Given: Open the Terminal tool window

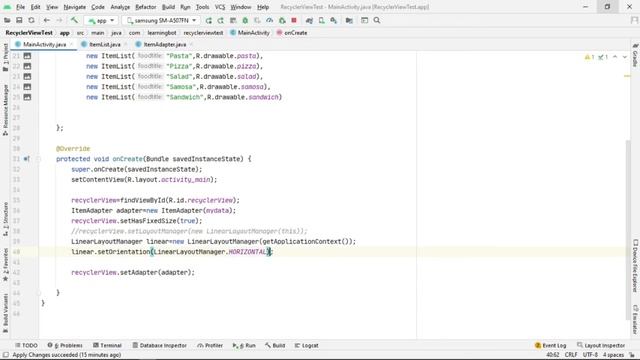Looking at the screenshot, I should (107, 345).
